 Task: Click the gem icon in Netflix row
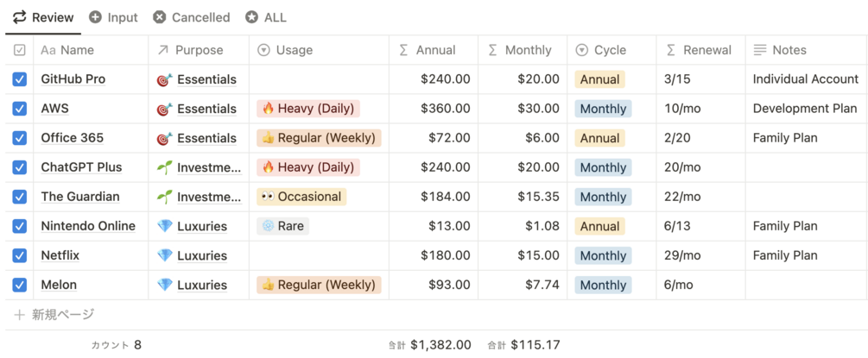[x=164, y=255]
